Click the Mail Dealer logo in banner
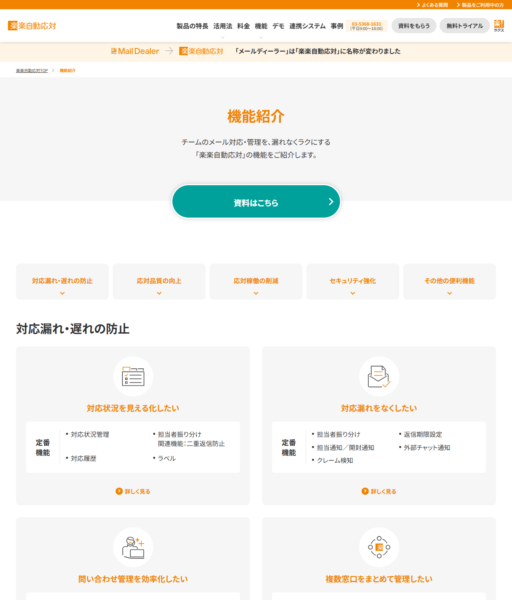512x600 pixels. pyautogui.click(x=135, y=51)
